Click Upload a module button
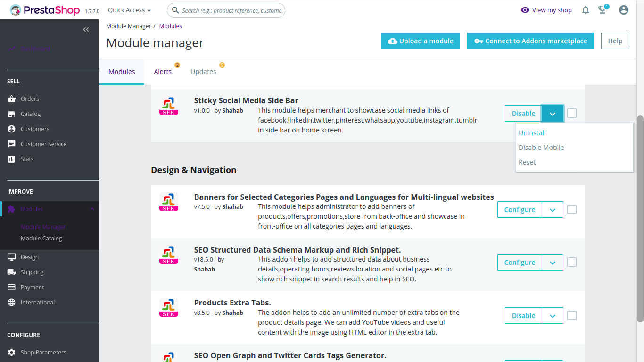644x362 pixels. click(x=420, y=41)
